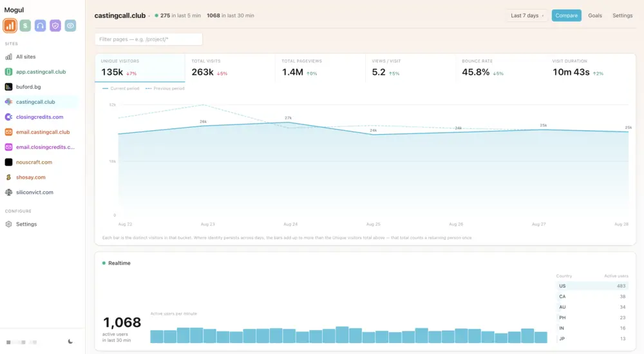Click the castingcall.club page title
The height and width of the screenshot is (354, 644).
click(x=120, y=15)
